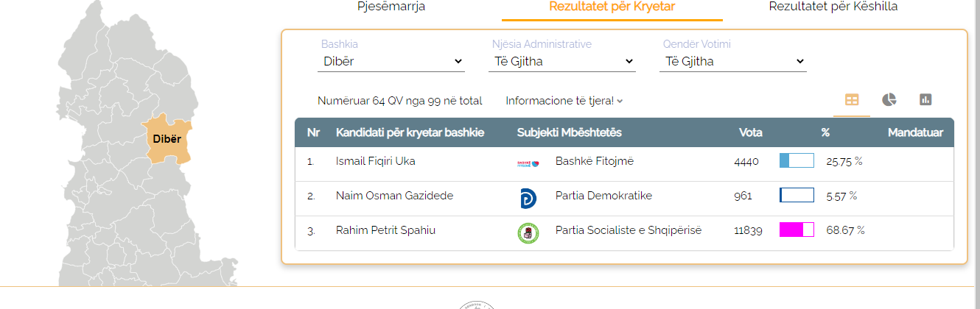
Task: Click the Bashkë Fitojmë party logo
Action: [x=528, y=163]
